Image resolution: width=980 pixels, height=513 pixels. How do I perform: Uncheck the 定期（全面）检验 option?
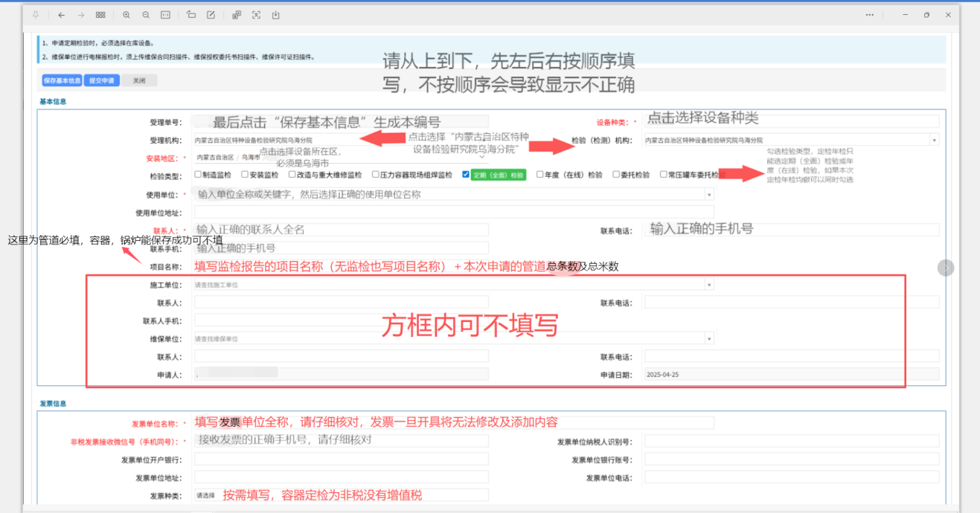pos(465,175)
